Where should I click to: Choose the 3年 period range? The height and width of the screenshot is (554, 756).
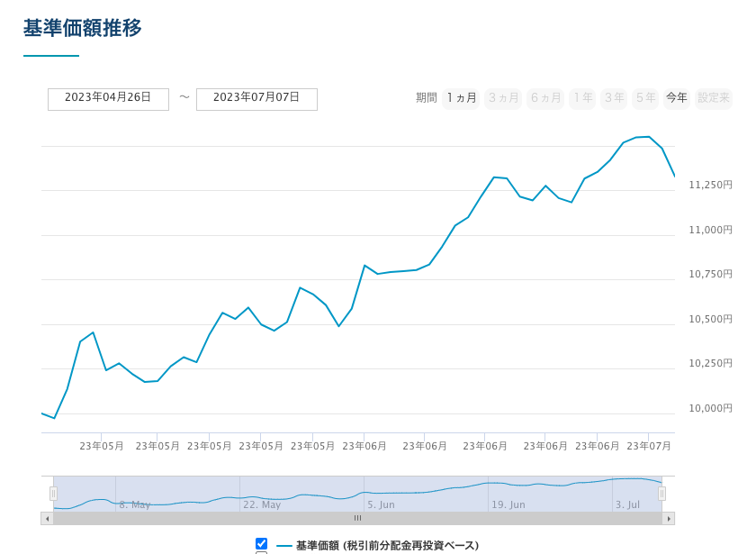pyautogui.click(x=614, y=98)
